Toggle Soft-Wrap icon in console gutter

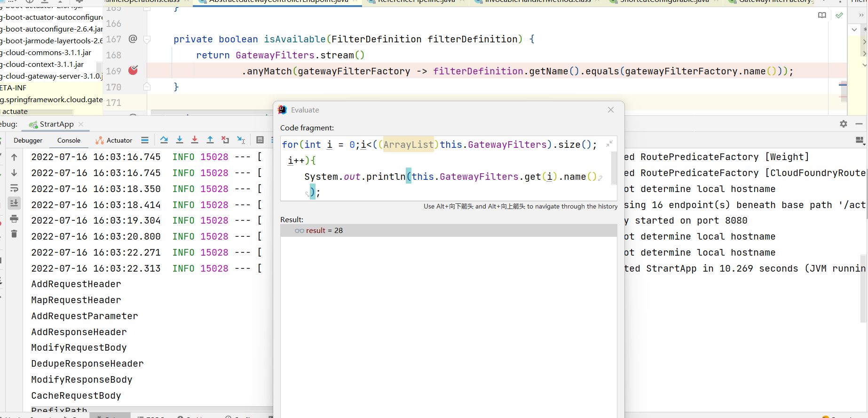[x=14, y=188]
